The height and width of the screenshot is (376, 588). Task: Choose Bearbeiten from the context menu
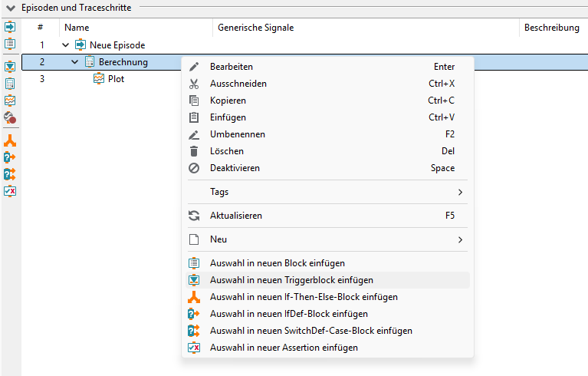click(x=328, y=67)
